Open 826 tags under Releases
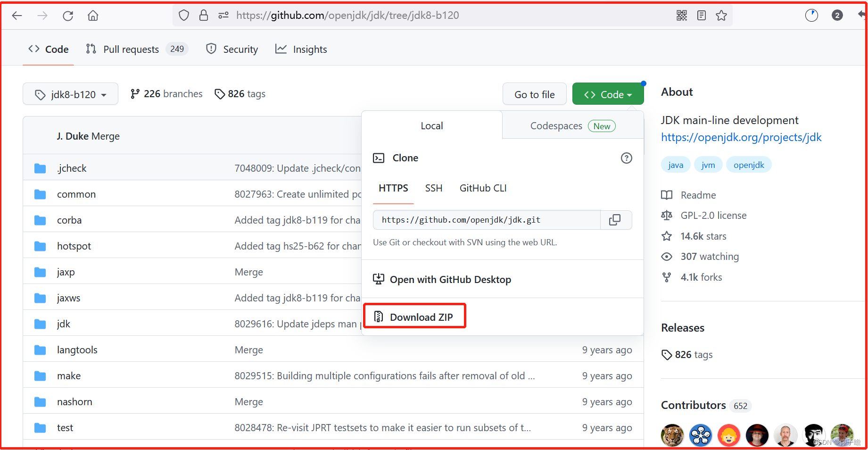Viewport: 868px width, 450px height. pos(687,355)
